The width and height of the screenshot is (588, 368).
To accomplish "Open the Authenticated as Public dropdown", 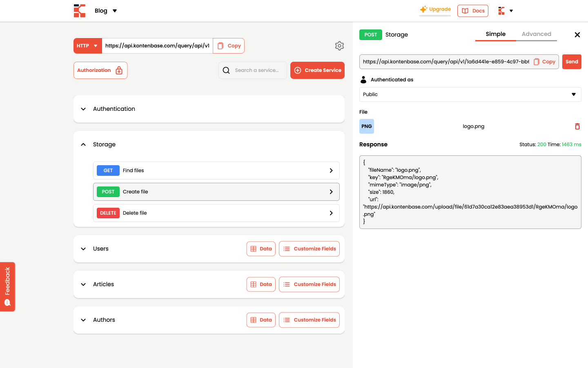I will 470,94.
